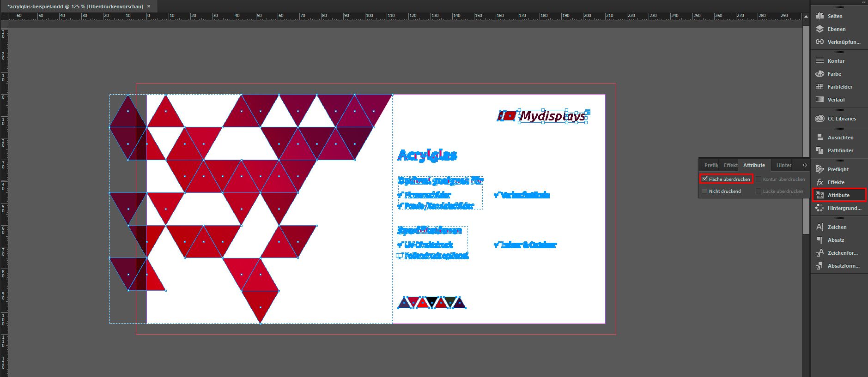This screenshot has height=377, width=868.
Task: Collapse the right panel dock arrows
Action: click(863, 2)
